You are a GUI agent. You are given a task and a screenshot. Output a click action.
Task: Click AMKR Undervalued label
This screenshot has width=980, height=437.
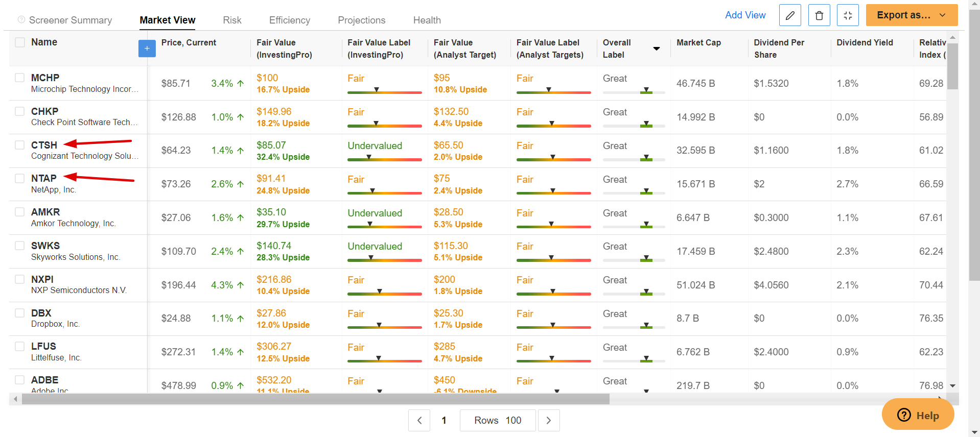coord(375,213)
